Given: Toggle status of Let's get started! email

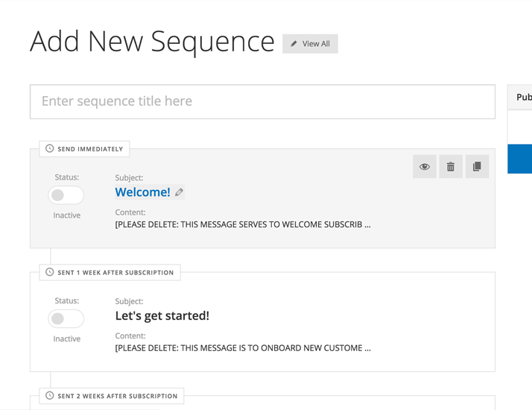Looking at the screenshot, I should point(66,319).
